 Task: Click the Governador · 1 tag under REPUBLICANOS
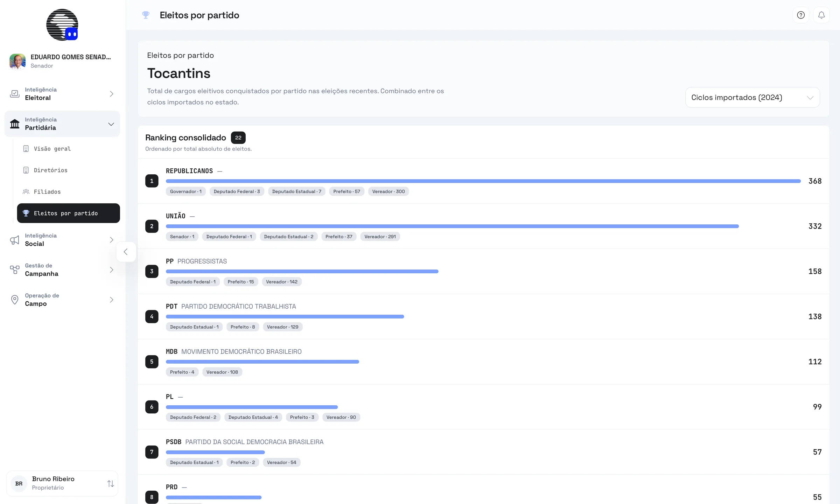(x=186, y=191)
